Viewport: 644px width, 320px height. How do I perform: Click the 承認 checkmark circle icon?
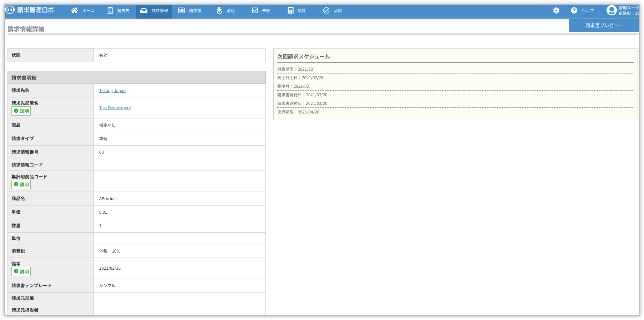pyautogui.click(x=326, y=10)
